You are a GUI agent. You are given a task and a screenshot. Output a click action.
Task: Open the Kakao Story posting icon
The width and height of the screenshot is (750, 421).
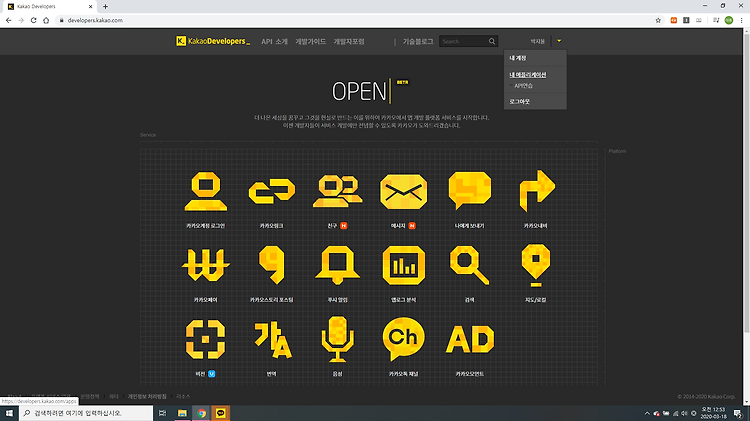click(x=272, y=265)
